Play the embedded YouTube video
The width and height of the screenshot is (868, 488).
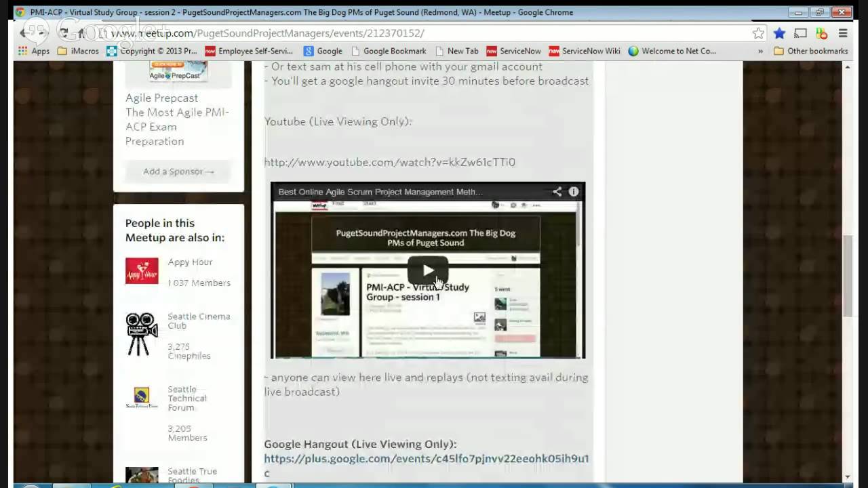pos(428,270)
